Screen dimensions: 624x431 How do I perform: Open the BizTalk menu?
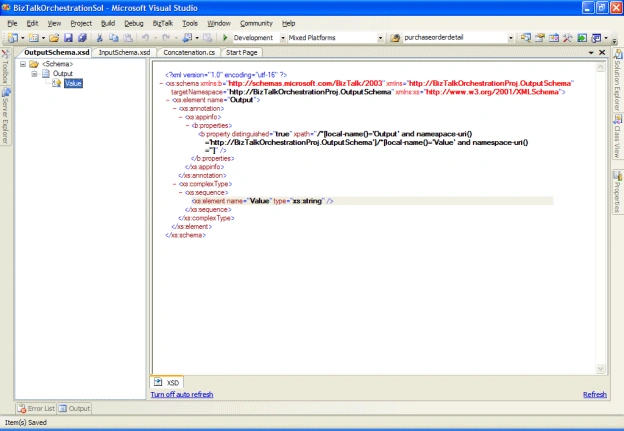point(163,23)
